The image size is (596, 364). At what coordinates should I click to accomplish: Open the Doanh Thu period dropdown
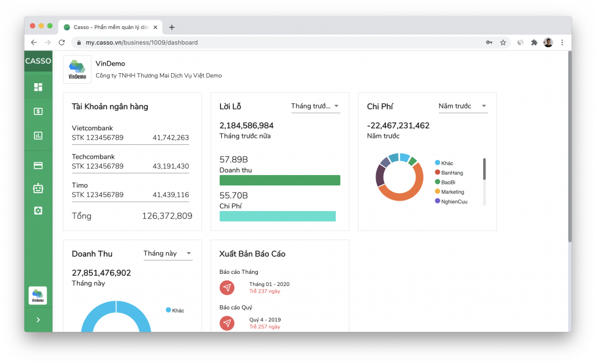click(168, 254)
